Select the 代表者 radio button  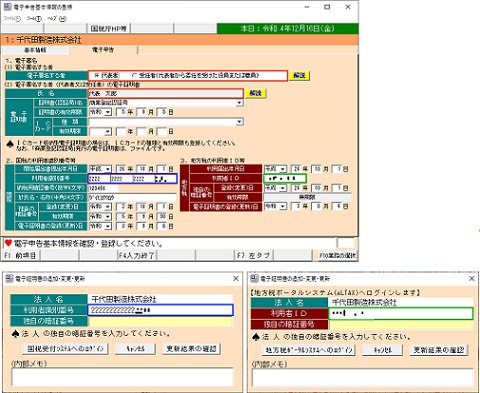pyautogui.click(x=97, y=75)
